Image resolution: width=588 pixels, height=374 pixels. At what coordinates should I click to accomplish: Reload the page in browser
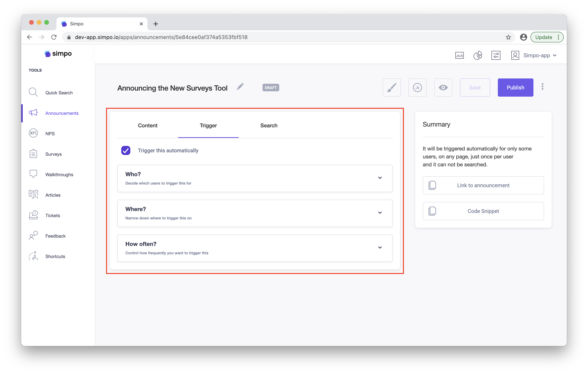(54, 37)
